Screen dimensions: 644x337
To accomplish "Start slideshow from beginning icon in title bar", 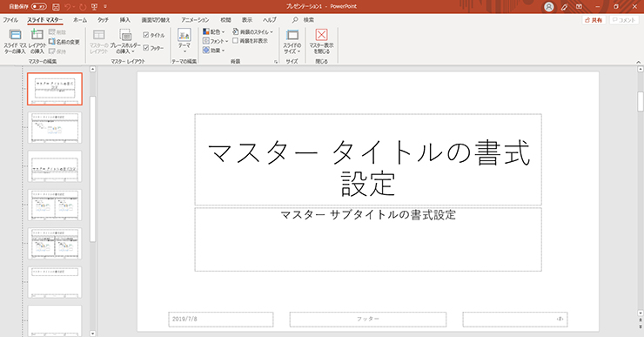I will tap(95, 7).
